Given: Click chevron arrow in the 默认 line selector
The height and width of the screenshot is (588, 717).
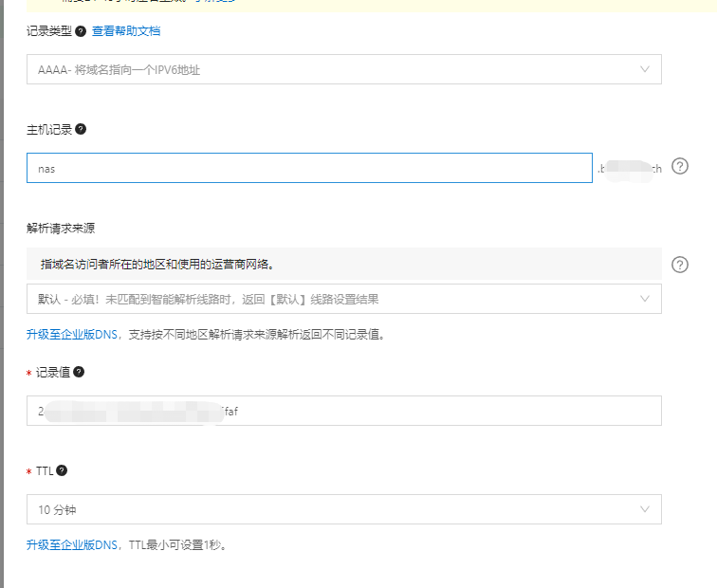Looking at the screenshot, I should (x=645, y=299).
